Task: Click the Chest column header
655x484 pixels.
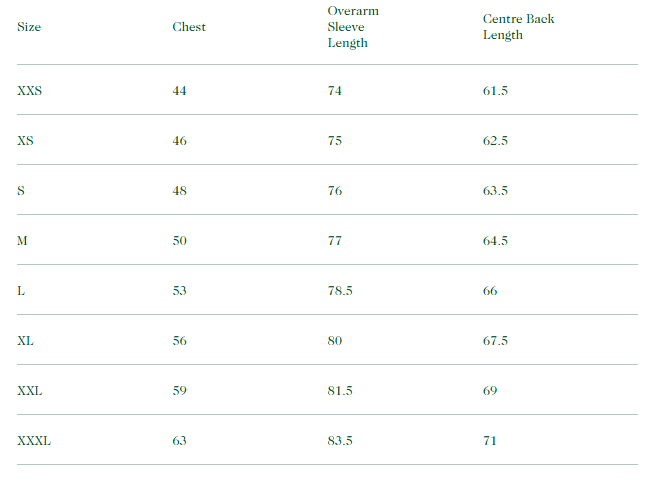Action: pos(189,27)
